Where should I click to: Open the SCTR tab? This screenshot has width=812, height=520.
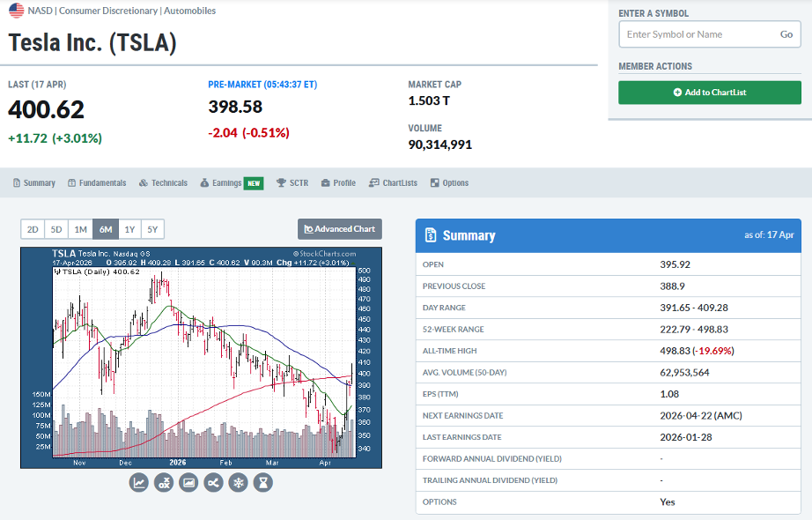292,183
